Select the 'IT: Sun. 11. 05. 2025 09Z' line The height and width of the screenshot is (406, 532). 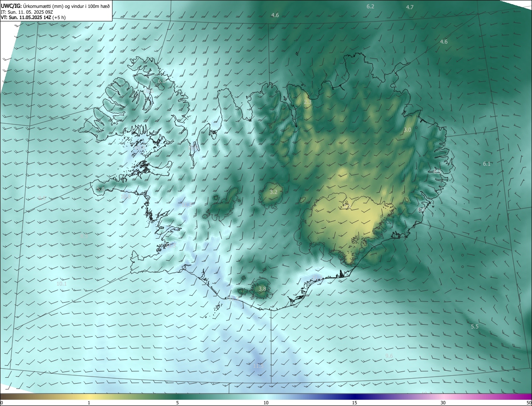[27, 12]
